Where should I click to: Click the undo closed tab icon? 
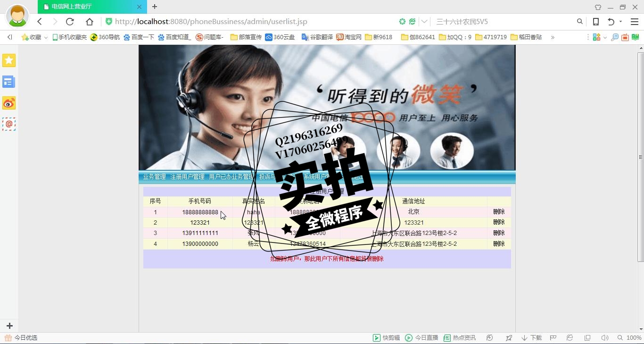[611, 22]
